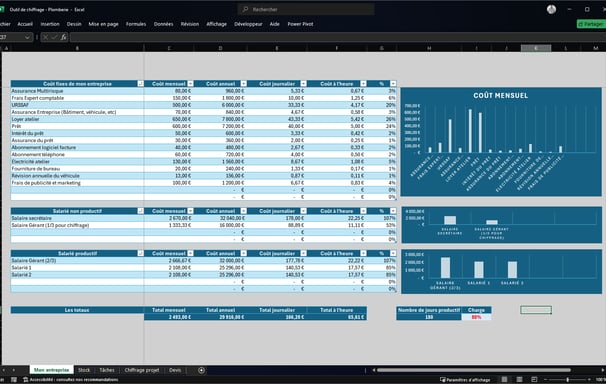606x384 pixels.
Task: Click inside the formula bar input
Action: pos(336,37)
